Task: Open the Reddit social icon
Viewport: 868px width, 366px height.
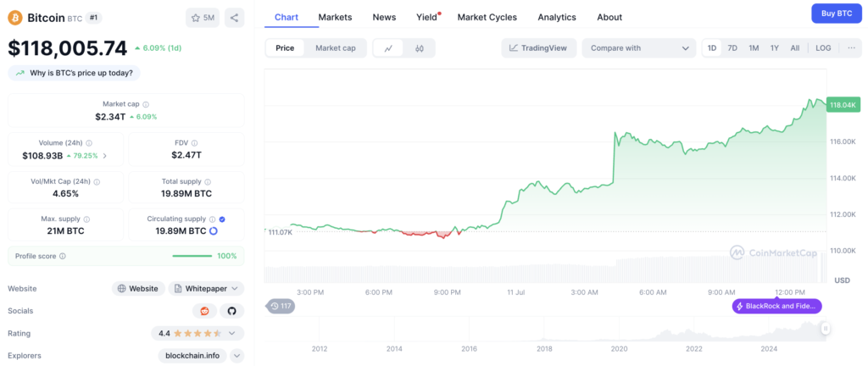Action: pyautogui.click(x=204, y=311)
